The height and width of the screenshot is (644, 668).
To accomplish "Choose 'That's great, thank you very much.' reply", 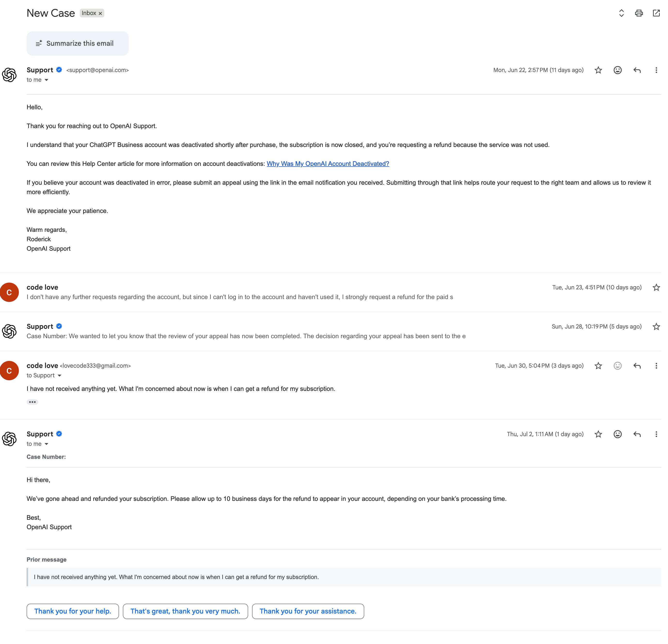I will [186, 611].
